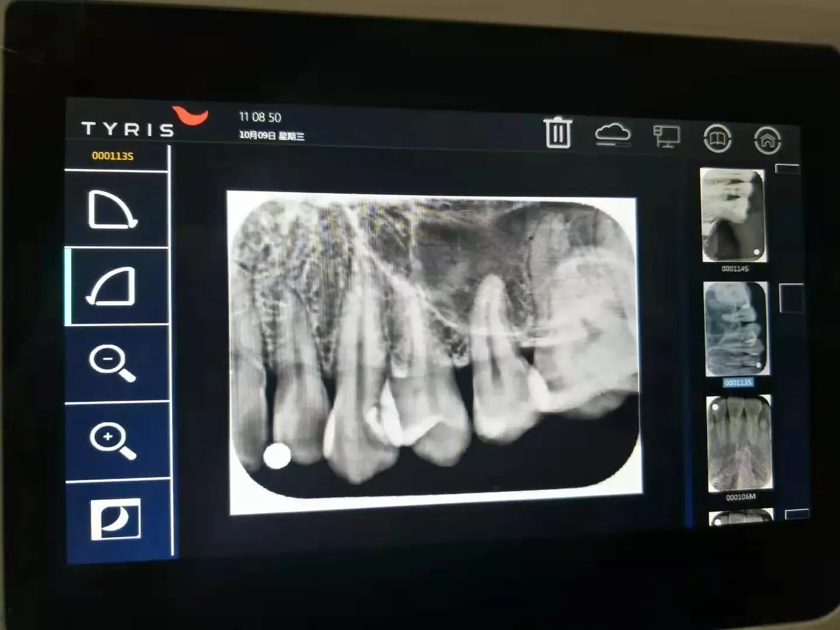Open thumbnail 000106M
Image resolution: width=840 pixels, height=630 pixels.
click(740, 443)
